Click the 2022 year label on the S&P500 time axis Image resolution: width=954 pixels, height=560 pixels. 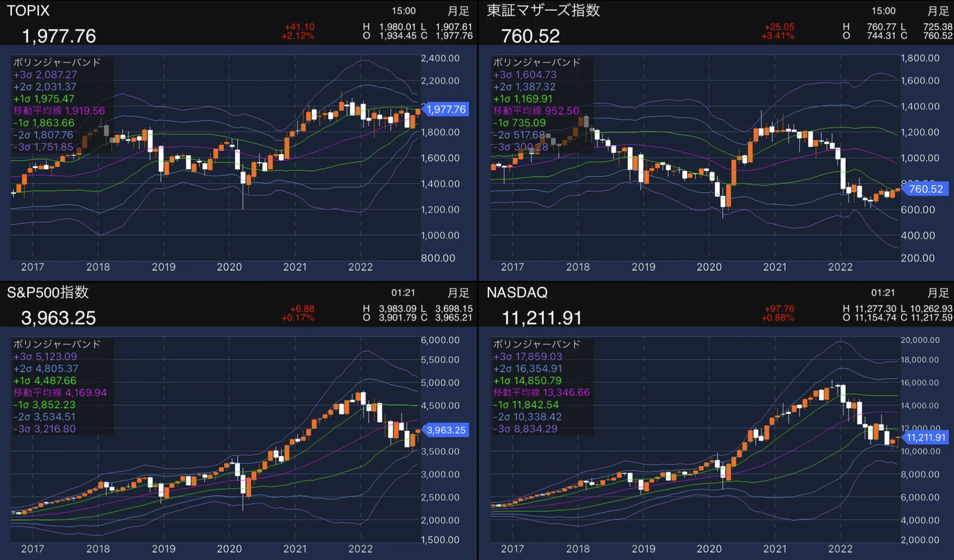pos(360,549)
